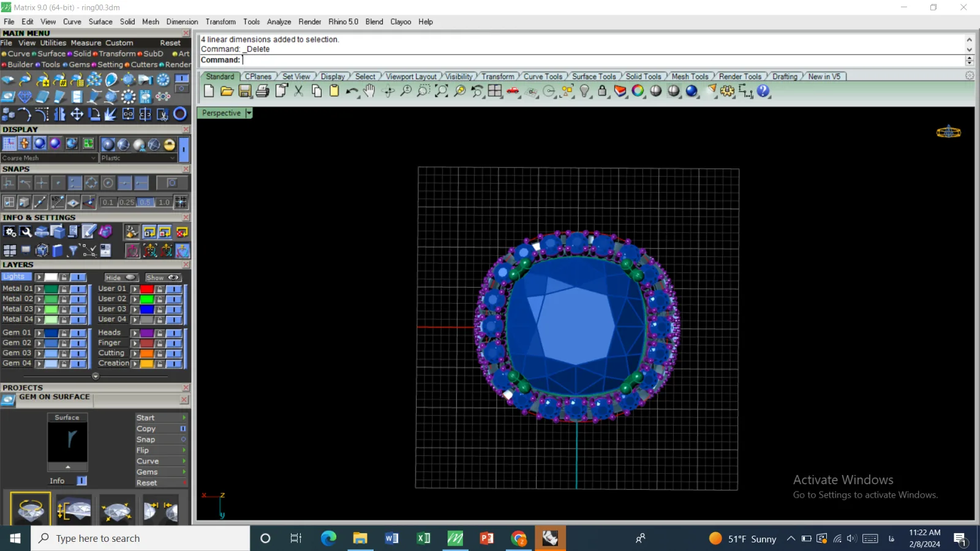The width and height of the screenshot is (980, 551).
Task: Toggle the Snap option circle
Action: click(x=183, y=440)
